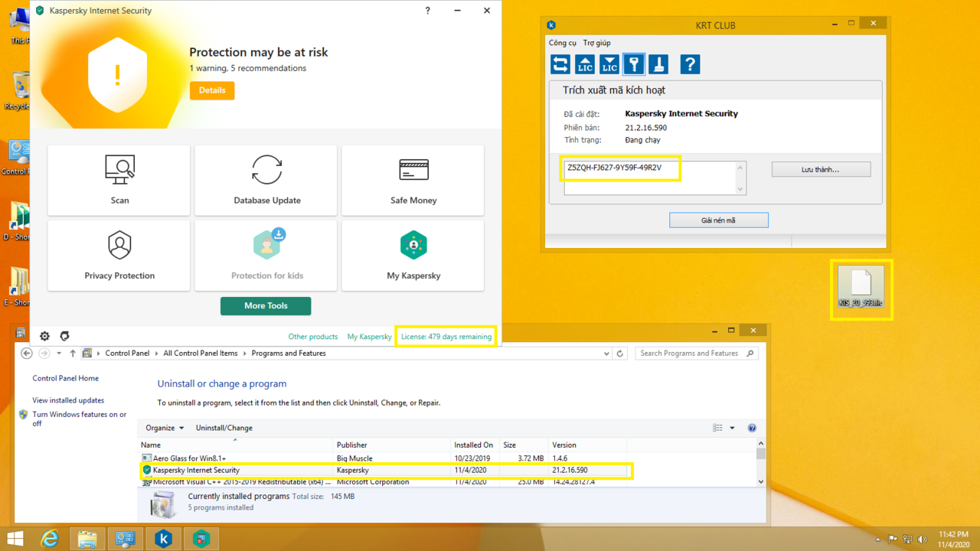
Task: Click the programs list scrollbar down arrow
Action: (760, 481)
